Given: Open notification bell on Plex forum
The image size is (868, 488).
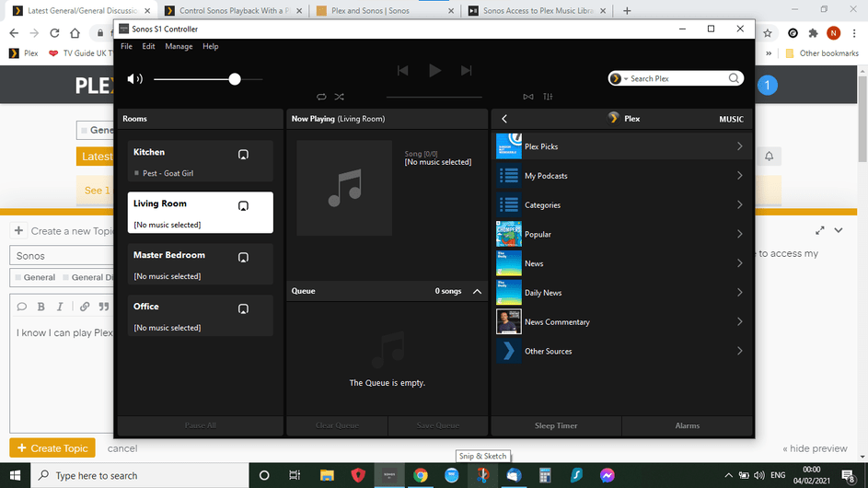Looking at the screenshot, I should click(769, 157).
